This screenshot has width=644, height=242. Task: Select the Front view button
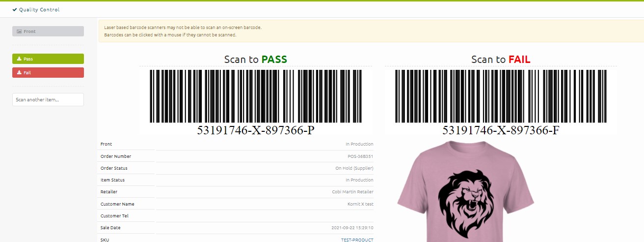pyautogui.click(x=48, y=31)
